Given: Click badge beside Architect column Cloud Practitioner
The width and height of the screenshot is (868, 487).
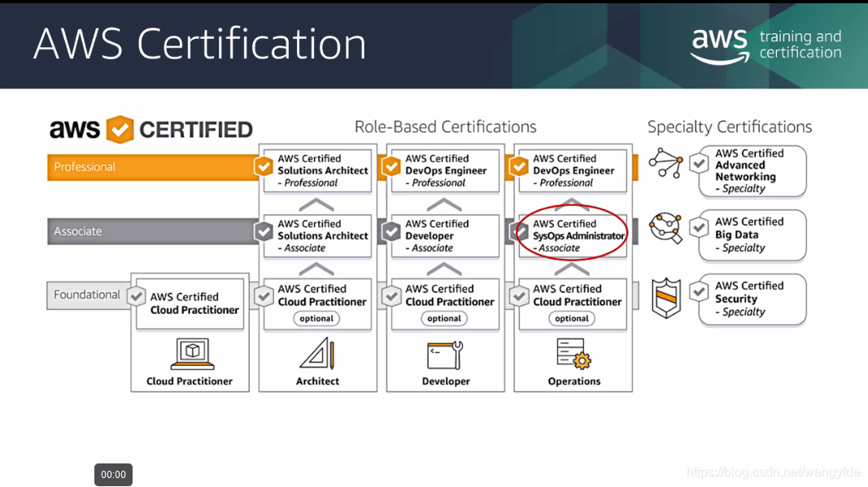Looking at the screenshot, I should click(x=264, y=296).
